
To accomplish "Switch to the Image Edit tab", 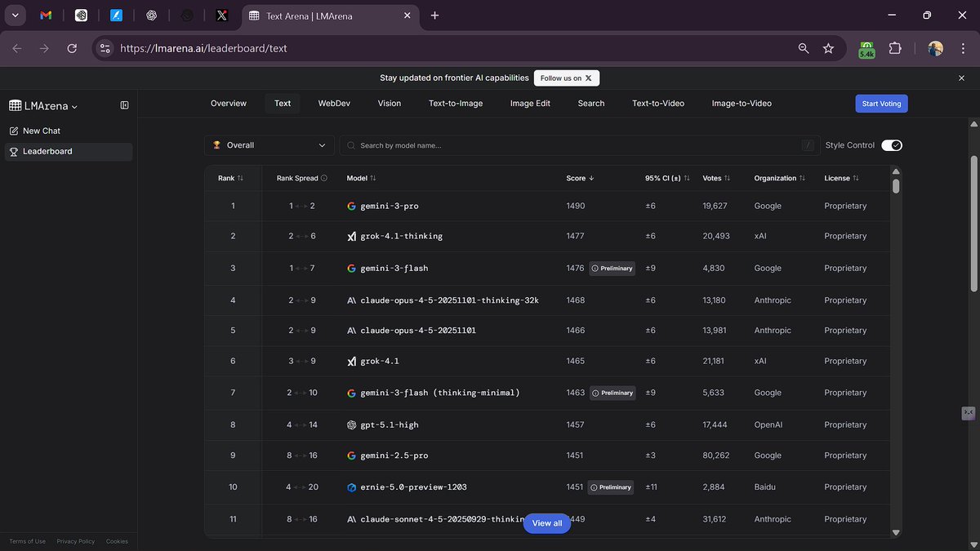I will pos(530,104).
